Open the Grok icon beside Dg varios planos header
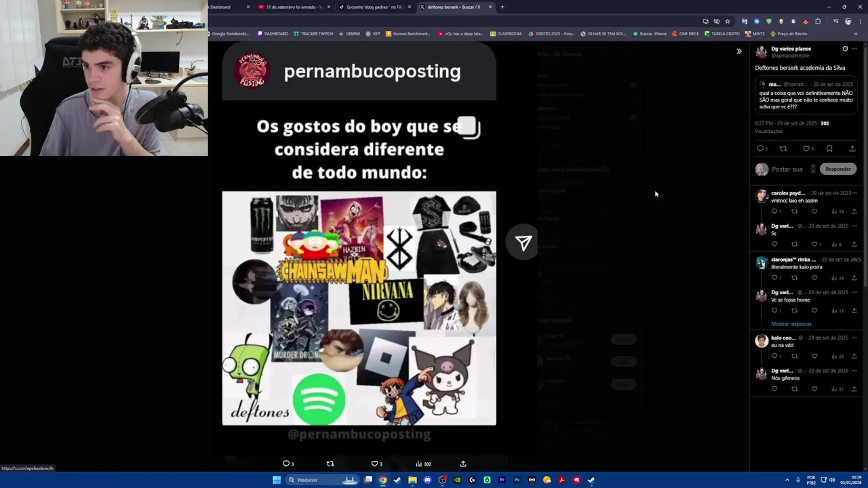Screen dimensions: 868x488 click(x=845, y=49)
